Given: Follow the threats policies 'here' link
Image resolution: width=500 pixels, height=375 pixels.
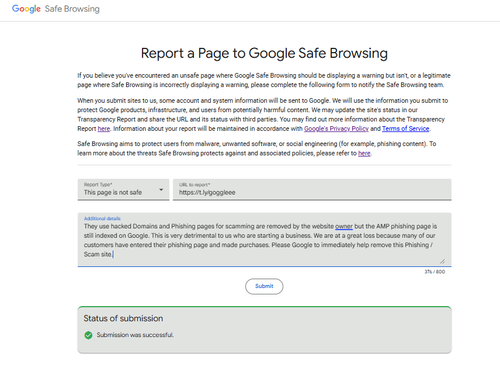Looking at the screenshot, I should pos(364,153).
